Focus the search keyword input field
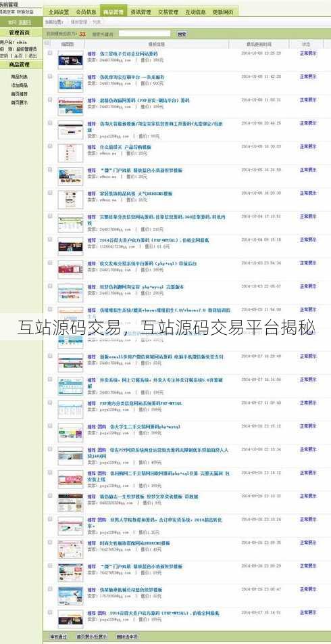This screenshot has height=644, width=331. tap(145, 34)
